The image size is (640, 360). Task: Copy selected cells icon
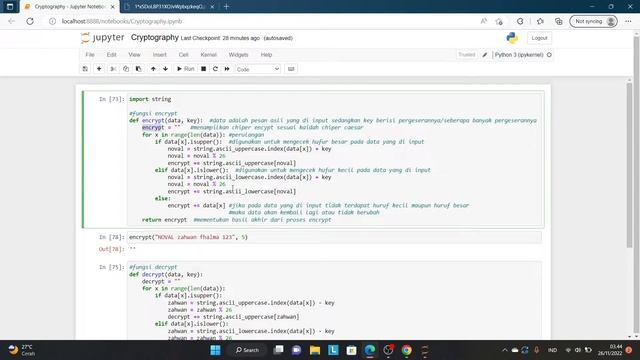[x=126, y=69]
